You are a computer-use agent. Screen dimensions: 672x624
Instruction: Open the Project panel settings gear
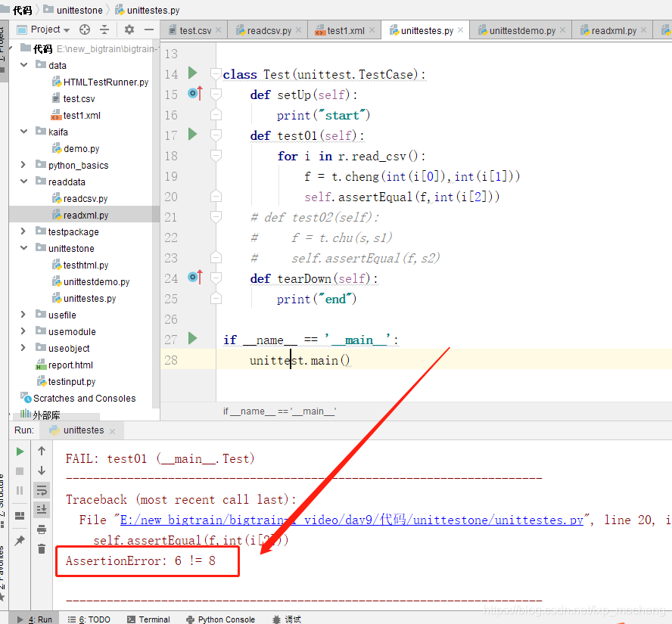click(129, 29)
